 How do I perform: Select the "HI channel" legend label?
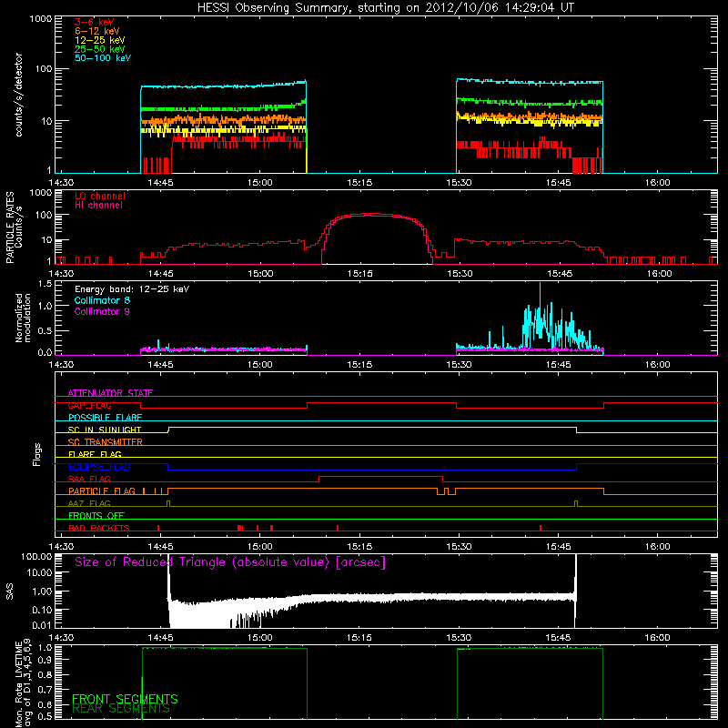coord(98,206)
